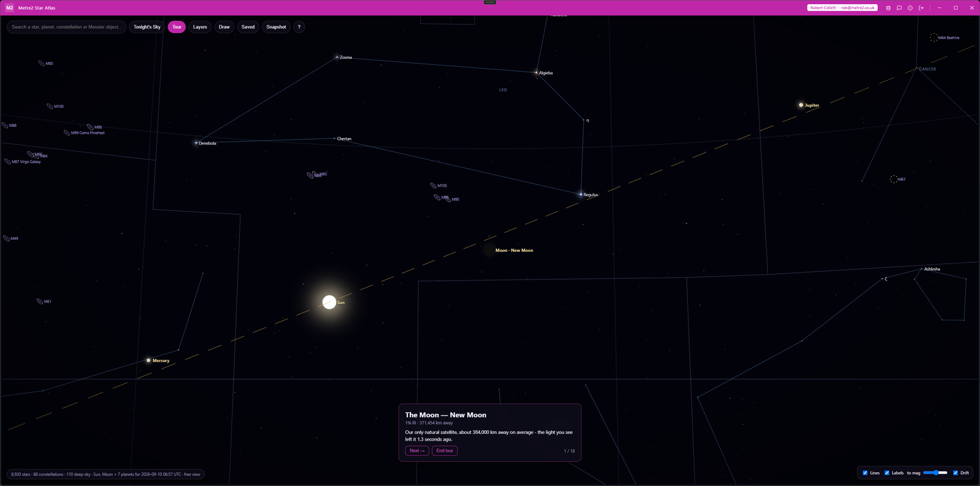Click the eta star label in Leo
This screenshot has height=486, width=980.
point(587,120)
